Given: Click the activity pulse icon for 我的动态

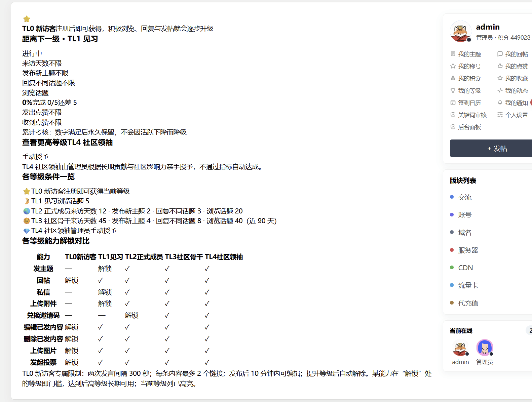Looking at the screenshot, I should click(500, 90).
